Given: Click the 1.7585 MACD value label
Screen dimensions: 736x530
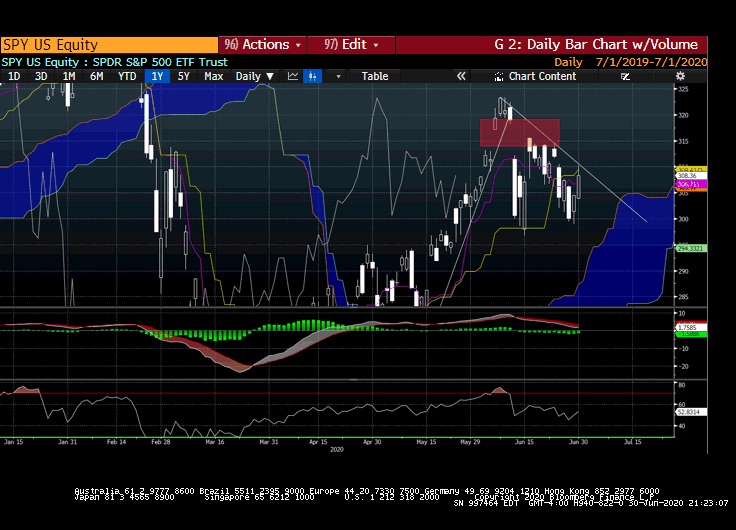Looking at the screenshot, I should click(691, 327).
